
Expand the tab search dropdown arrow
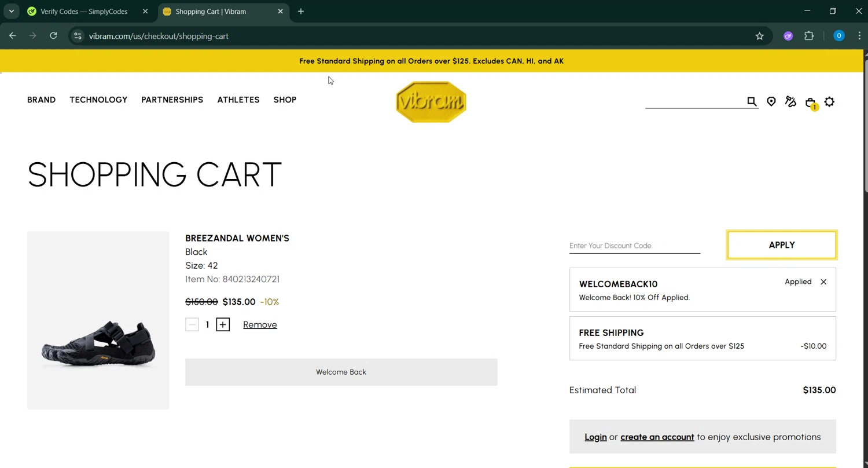12,12
